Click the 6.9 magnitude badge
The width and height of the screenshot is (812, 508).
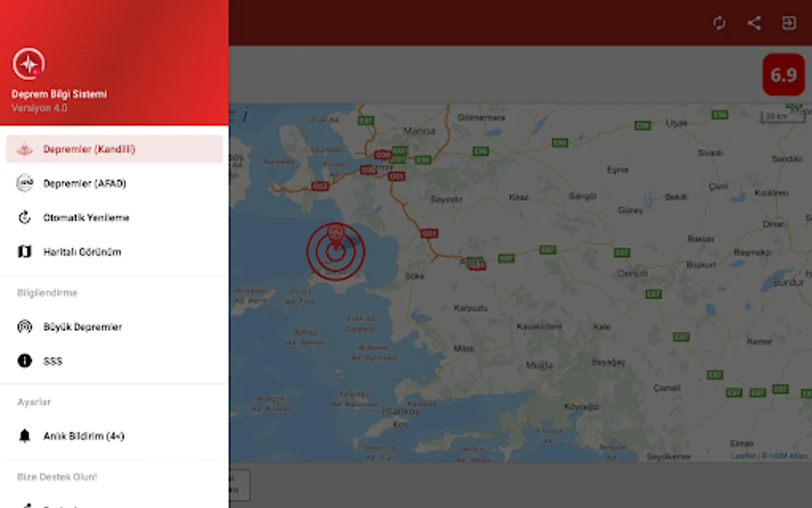(x=784, y=75)
